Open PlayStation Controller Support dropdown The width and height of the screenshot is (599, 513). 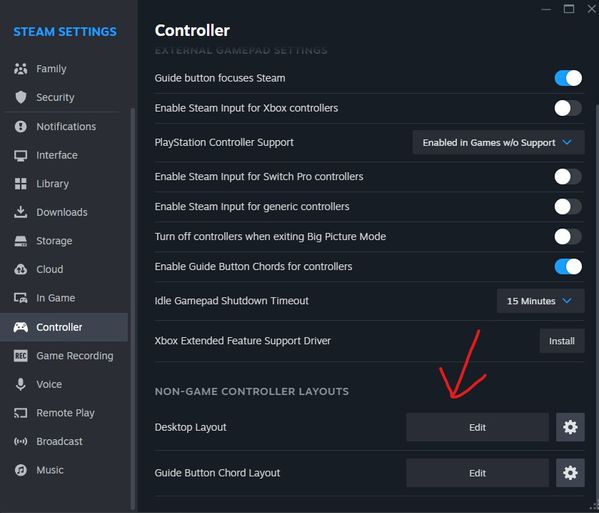[x=498, y=142]
